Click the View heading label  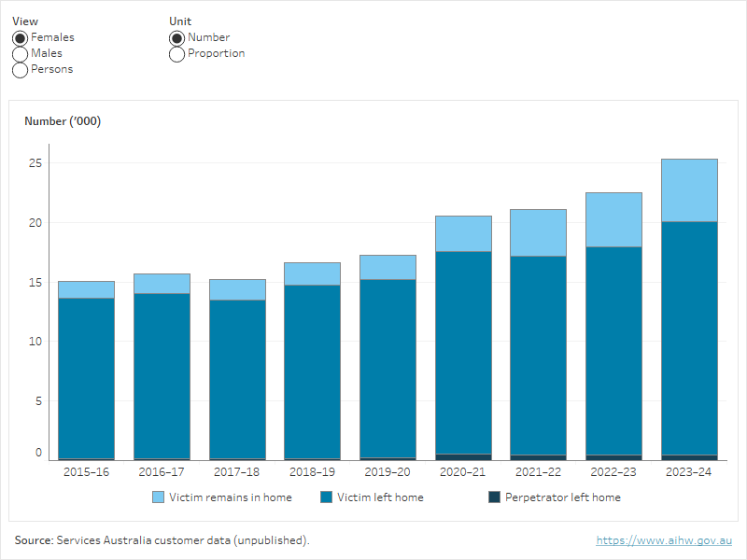pos(24,21)
